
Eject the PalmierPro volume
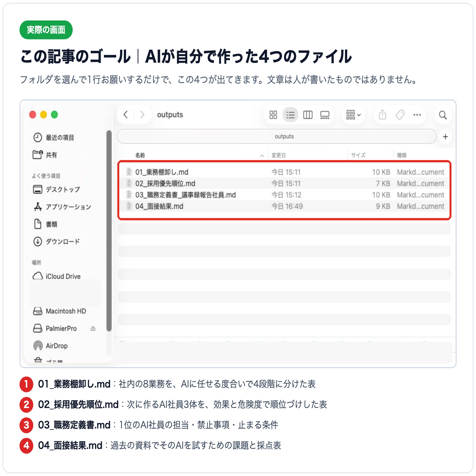[x=93, y=328]
